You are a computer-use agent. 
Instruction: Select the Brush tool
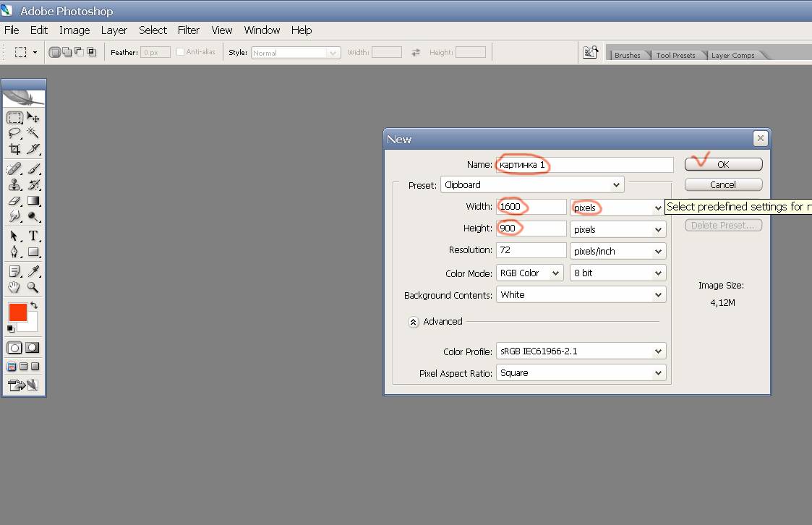click(x=33, y=168)
